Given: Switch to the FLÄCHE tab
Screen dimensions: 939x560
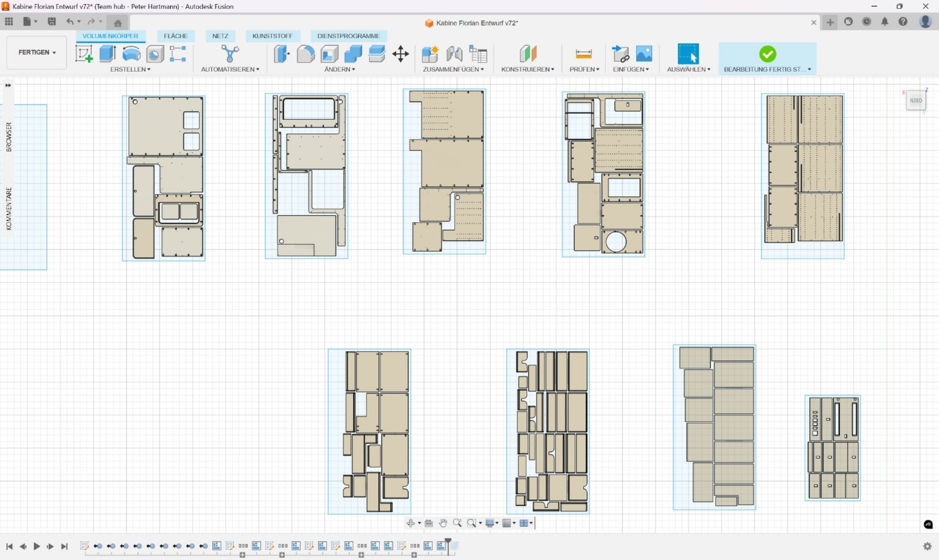Looking at the screenshot, I should click(x=176, y=36).
